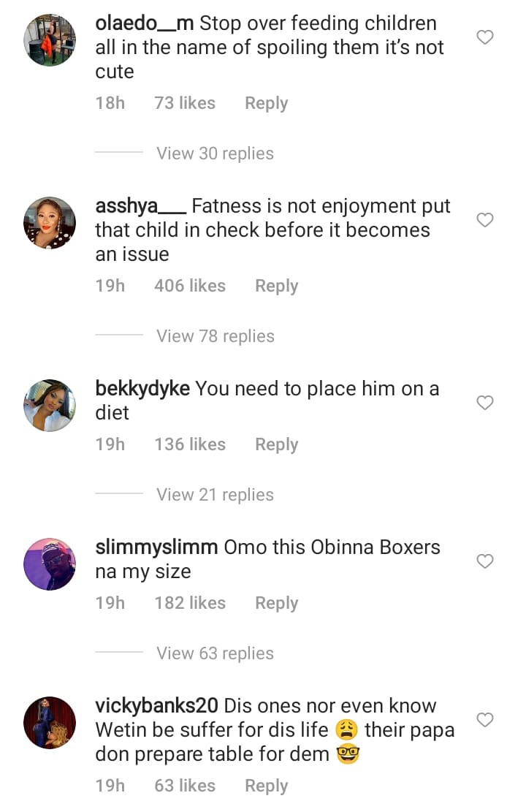Open vickybanks20's profile picture
Viewport: 526px width, 812px height.
[50, 722]
